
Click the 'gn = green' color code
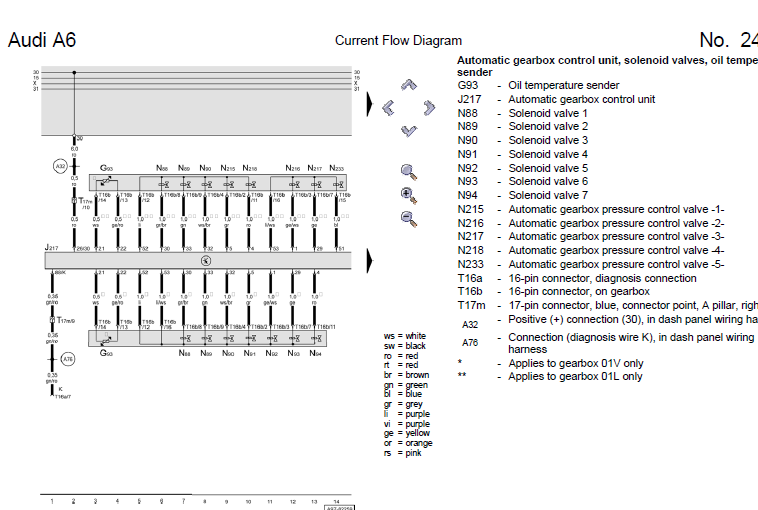406,385
